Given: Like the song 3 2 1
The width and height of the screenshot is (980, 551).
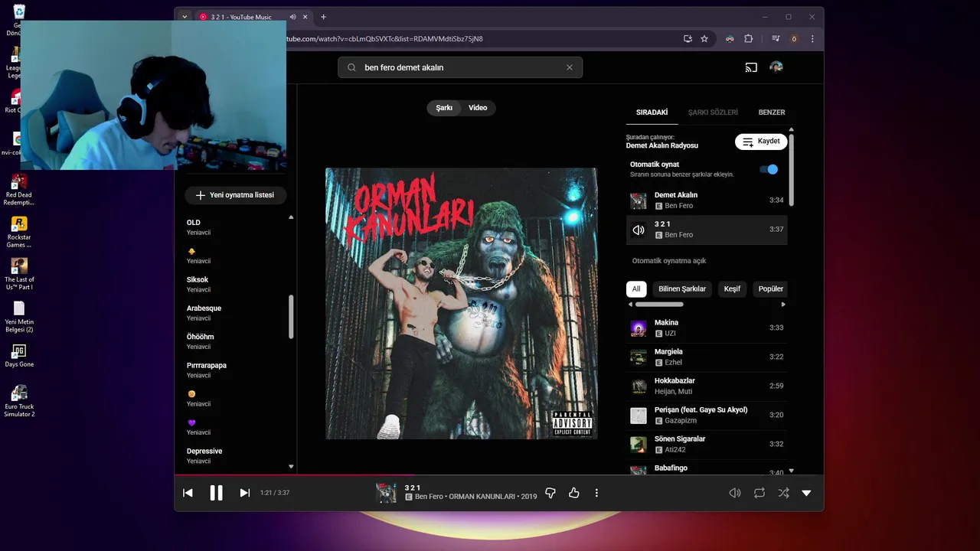Looking at the screenshot, I should pyautogui.click(x=573, y=494).
